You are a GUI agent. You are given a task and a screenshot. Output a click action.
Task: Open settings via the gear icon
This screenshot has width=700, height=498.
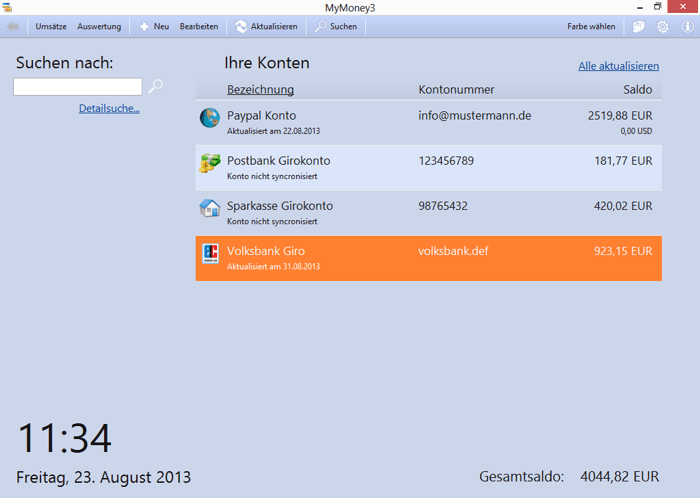click(663, 26)
